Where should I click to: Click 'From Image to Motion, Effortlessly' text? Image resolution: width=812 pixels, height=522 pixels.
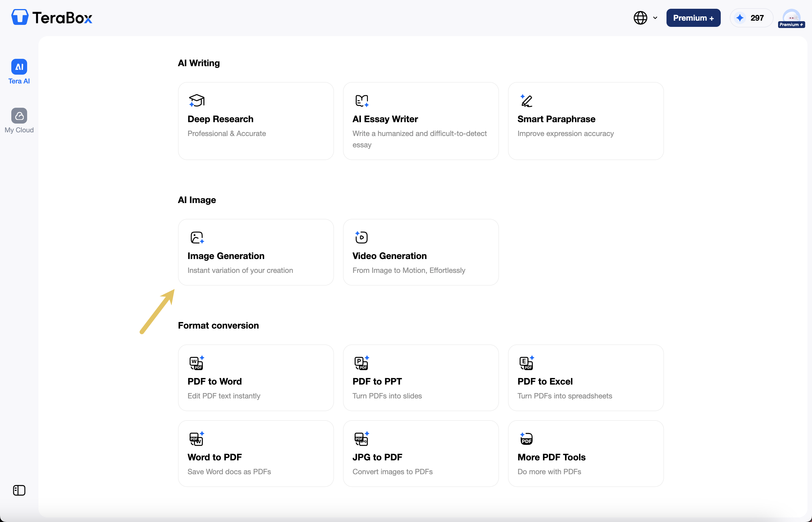coord(409,271)
